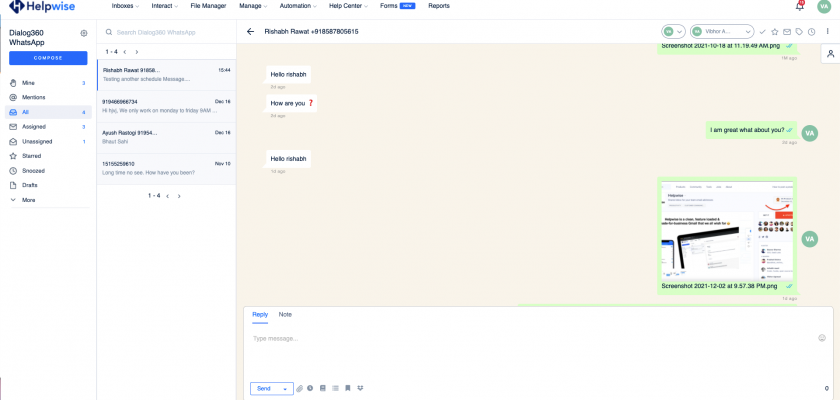Open the Vibhor assignee dropdown
The width and height of the screenshot is (840, 400).
tap(721, 32)
